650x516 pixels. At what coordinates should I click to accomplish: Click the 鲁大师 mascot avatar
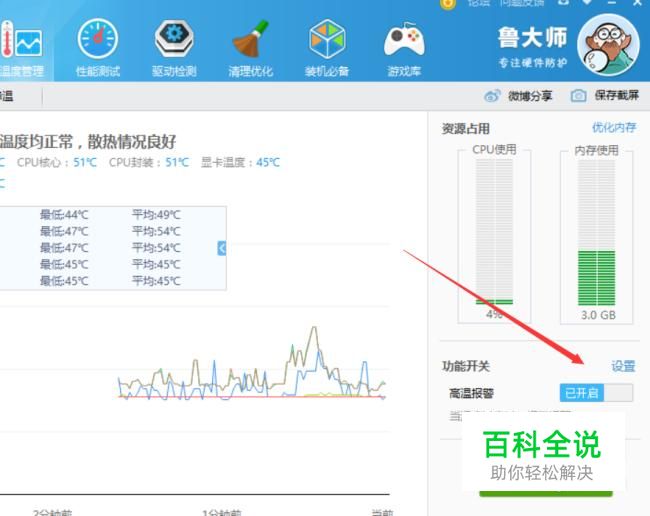(x=608, y=45)
